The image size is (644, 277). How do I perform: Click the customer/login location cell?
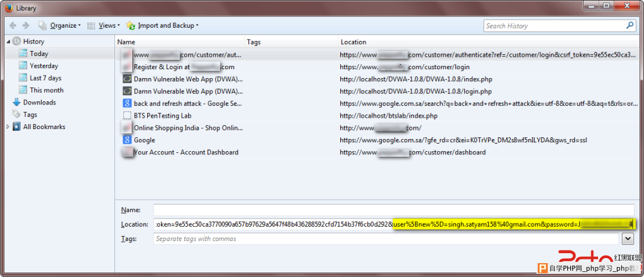point(404,67)
